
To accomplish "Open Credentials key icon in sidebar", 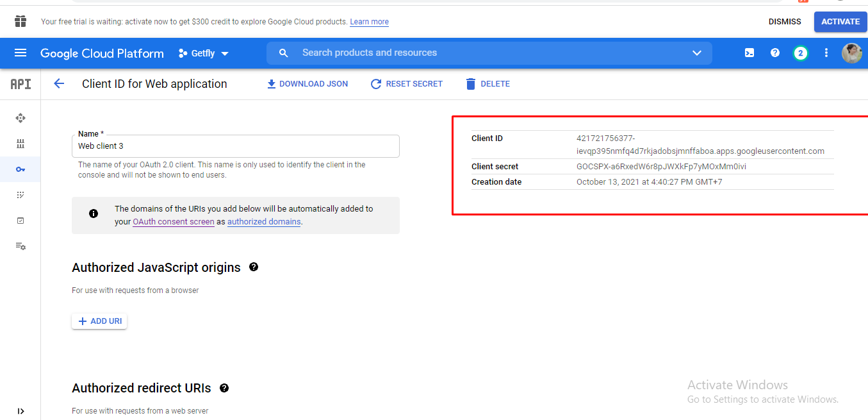I will coord(20,169).
